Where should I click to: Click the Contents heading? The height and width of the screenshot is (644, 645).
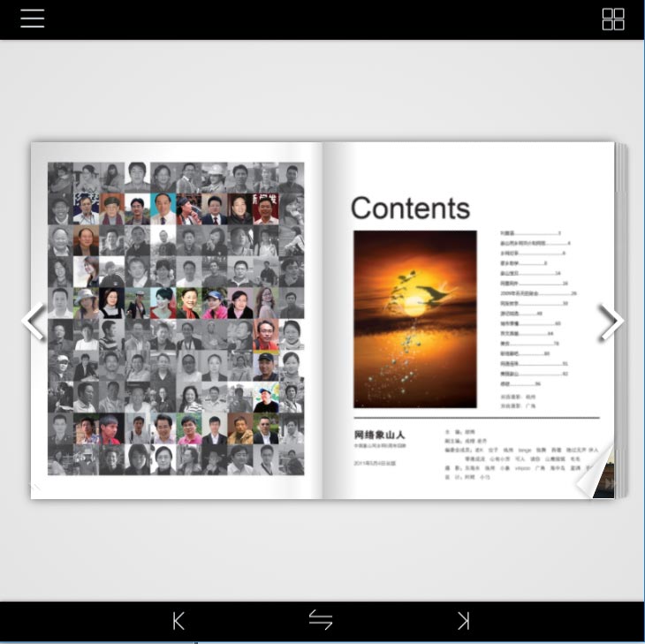[410, 208]
